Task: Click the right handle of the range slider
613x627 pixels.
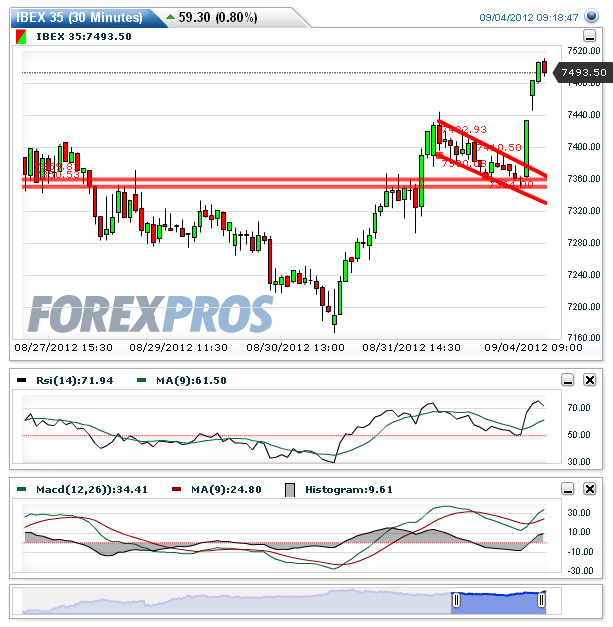Action: 541,600
